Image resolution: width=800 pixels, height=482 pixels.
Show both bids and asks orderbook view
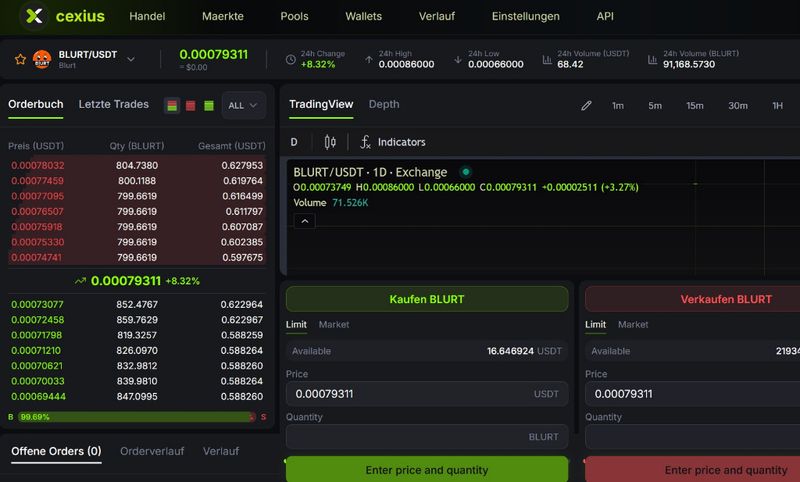point(172,106)
